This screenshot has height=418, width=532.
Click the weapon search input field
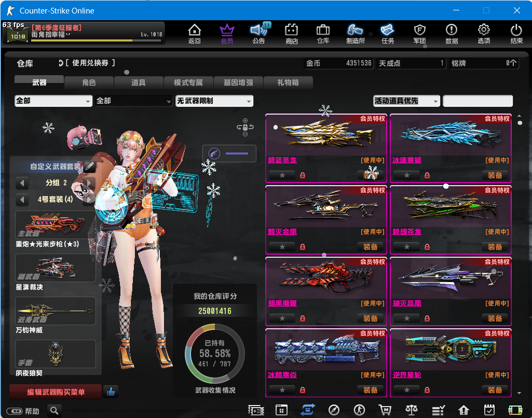click(x=478, y=101)
